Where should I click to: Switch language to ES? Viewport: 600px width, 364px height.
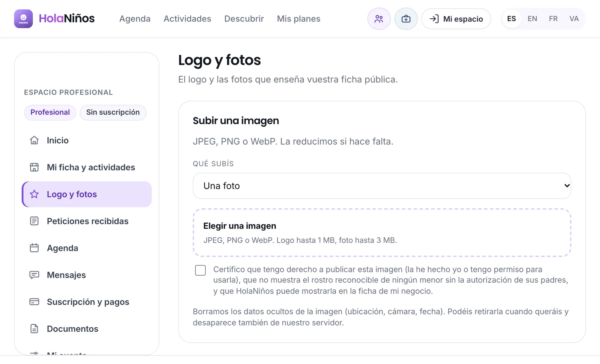[511, 19]
